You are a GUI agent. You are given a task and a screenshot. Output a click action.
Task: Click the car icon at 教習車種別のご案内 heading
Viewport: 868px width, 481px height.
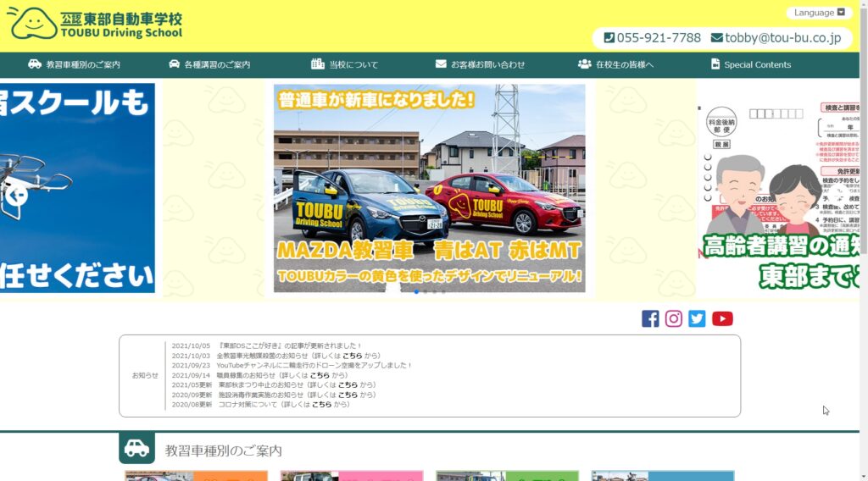point(136,448)
